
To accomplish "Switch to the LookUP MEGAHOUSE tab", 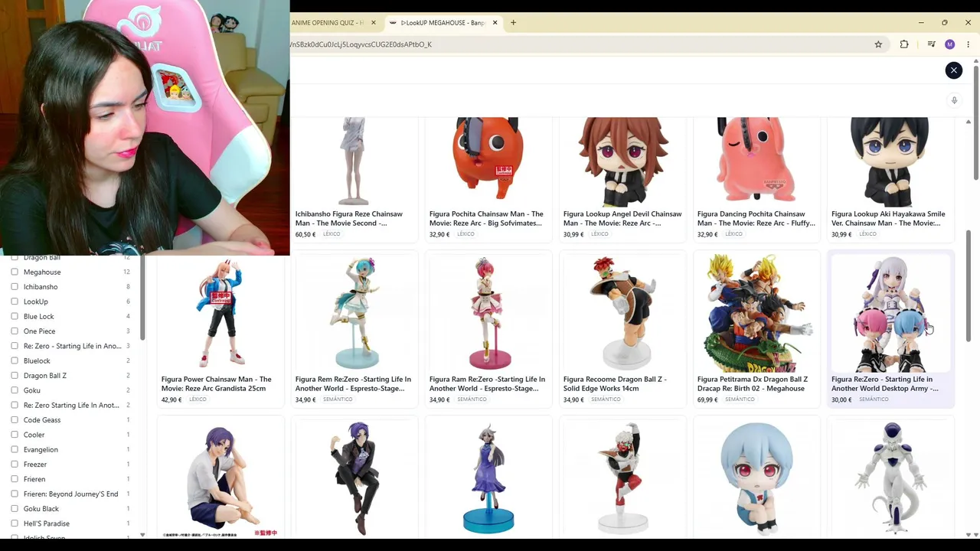I will coord(444,23).
